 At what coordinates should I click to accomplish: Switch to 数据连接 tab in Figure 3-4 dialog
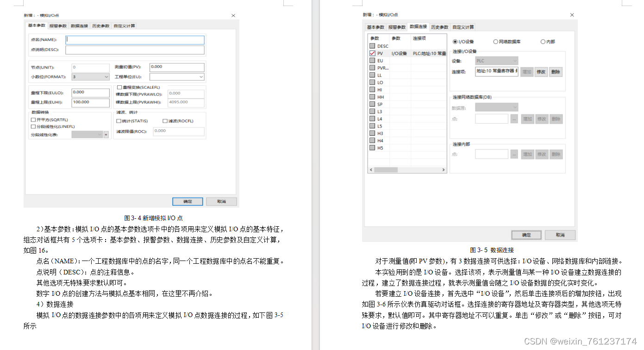79,26
